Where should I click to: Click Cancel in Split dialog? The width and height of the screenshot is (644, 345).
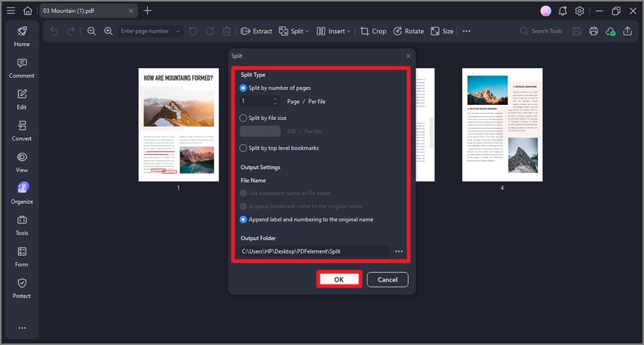[388, 279]
